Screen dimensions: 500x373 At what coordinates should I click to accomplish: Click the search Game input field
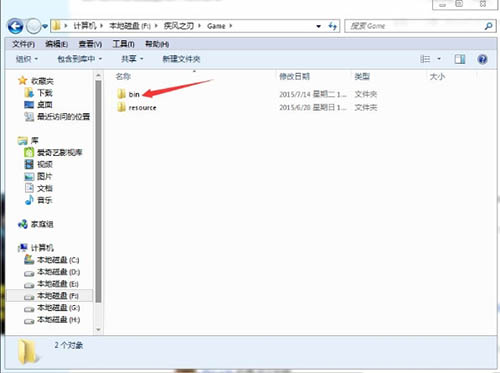pos(413,26)
